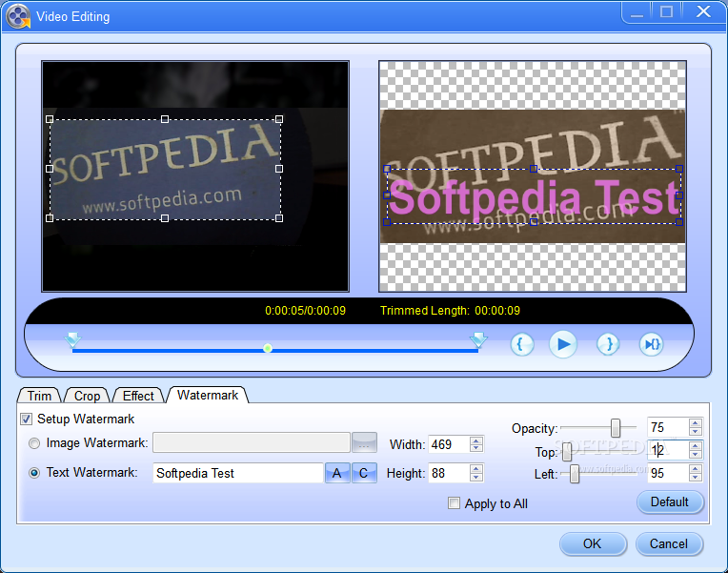This screenshot has width=728, height=573.
Task: Switch to the Trim tab
Action: pos(39,396)
